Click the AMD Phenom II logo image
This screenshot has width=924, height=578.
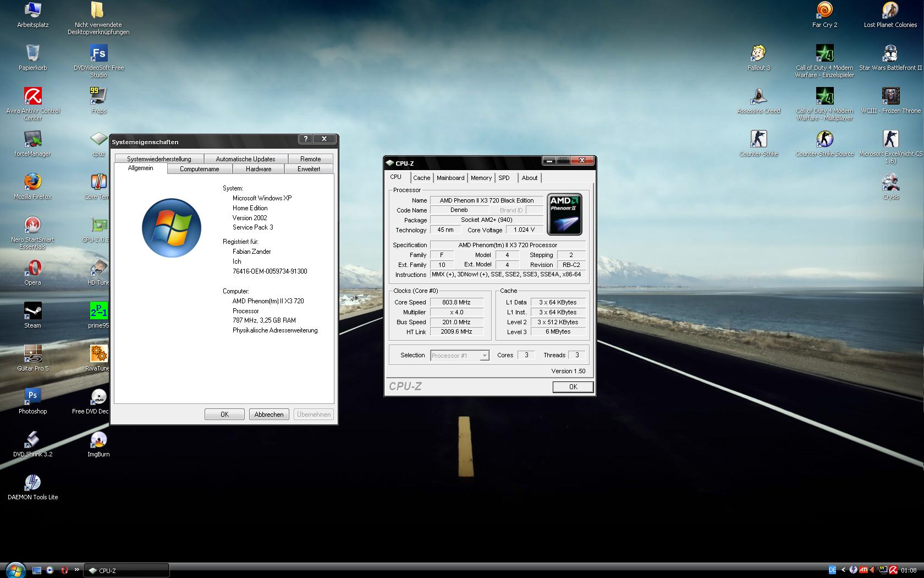pos(565,214)
